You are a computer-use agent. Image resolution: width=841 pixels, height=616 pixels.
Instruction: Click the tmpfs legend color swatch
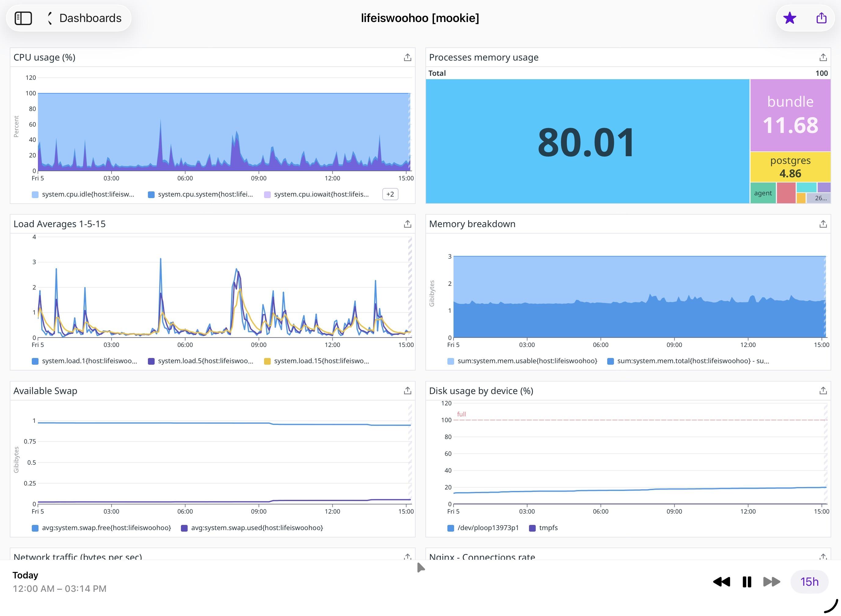532,528
